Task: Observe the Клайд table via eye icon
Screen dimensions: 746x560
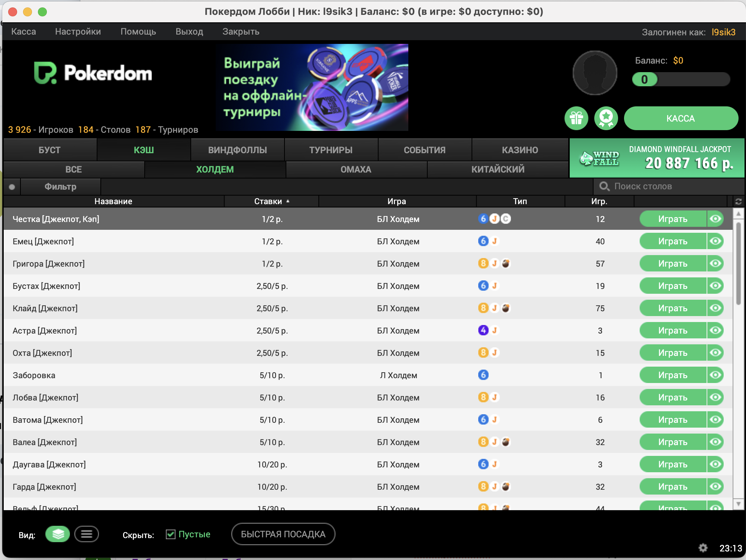Action: (715, 308)
